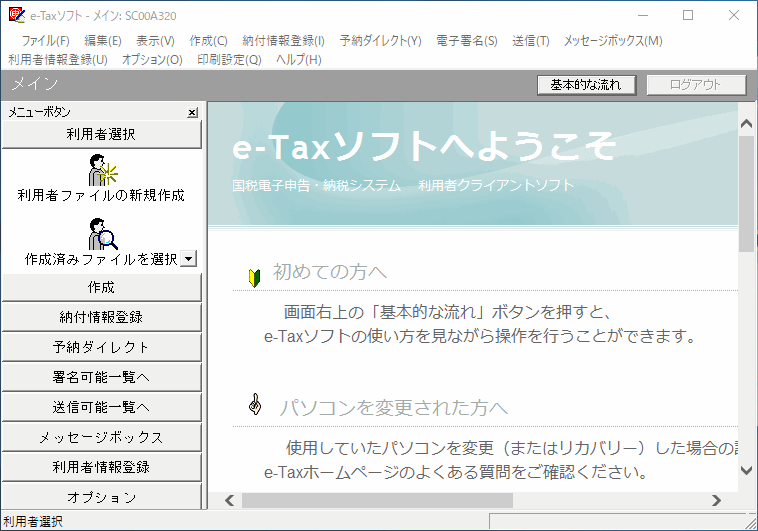The width and height of the screenshot is (758, 531).
Task: Close the メニューボタン panel
Action: pyautogui.click(x=192, y=113)
